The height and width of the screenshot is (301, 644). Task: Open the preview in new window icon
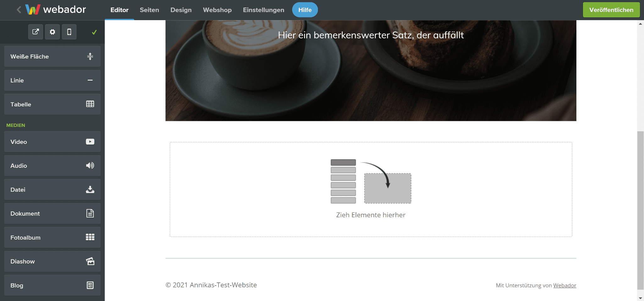pyautogui.click(x=36, y=32)
